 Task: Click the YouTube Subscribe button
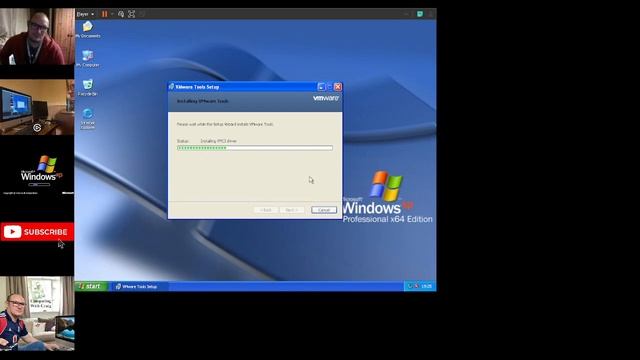click(x=37, y=232)
